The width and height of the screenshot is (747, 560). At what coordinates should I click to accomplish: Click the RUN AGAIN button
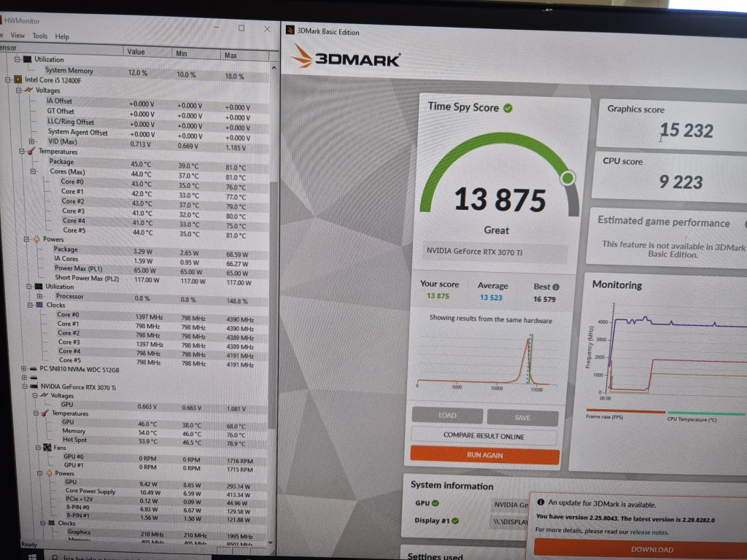[484, 455]
